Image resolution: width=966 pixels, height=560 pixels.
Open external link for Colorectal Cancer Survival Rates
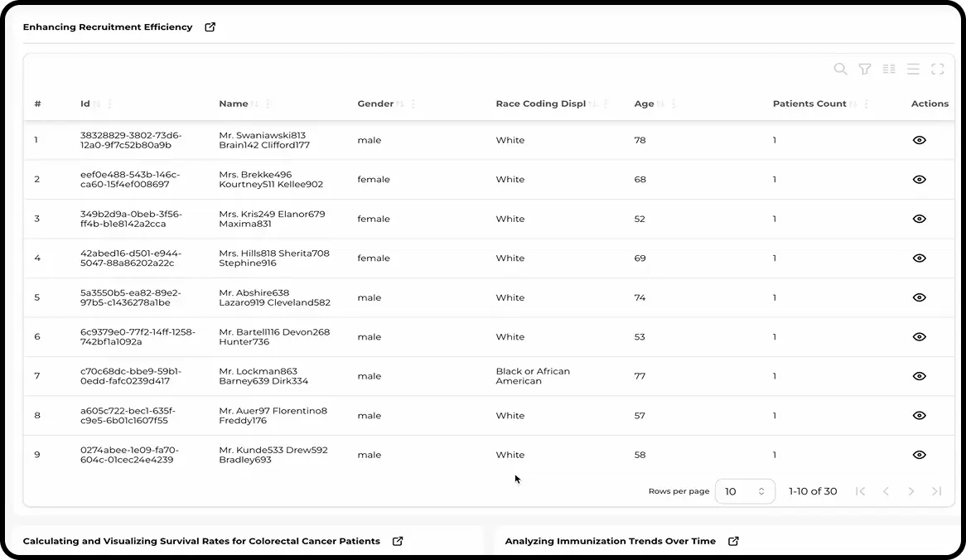[398, 541]
